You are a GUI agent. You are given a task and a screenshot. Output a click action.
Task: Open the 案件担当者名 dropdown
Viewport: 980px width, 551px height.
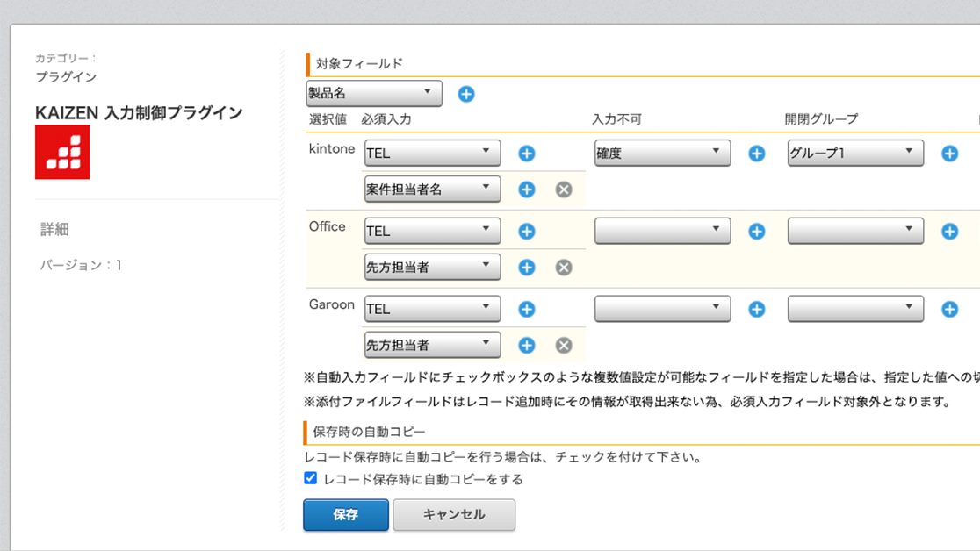(433, 190)
